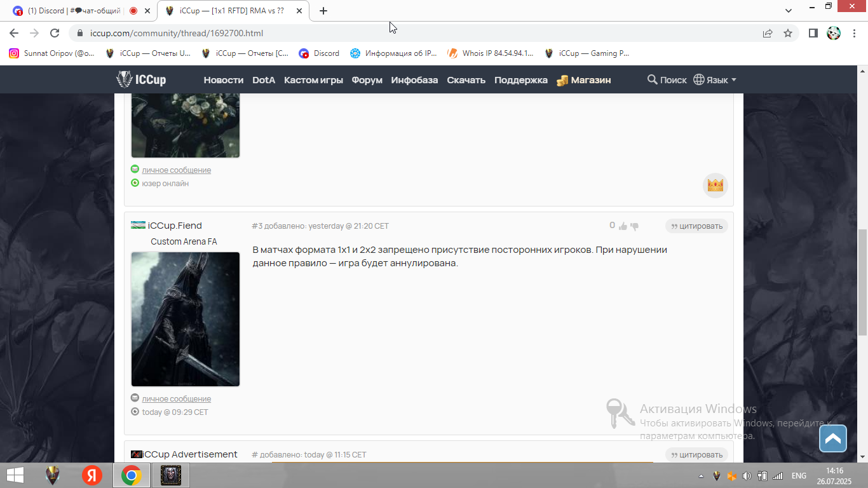The width and height of the screenshot is (868, 488).
Task: Click the crown badge icon in the post
Action: (715, 186)
